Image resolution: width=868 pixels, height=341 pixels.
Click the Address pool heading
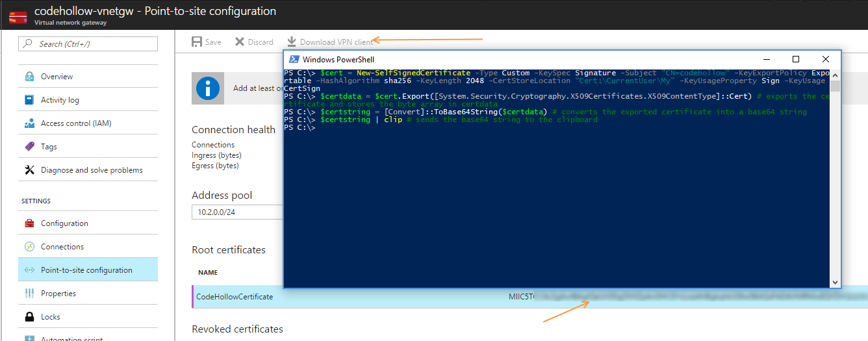tap(222, 196)
